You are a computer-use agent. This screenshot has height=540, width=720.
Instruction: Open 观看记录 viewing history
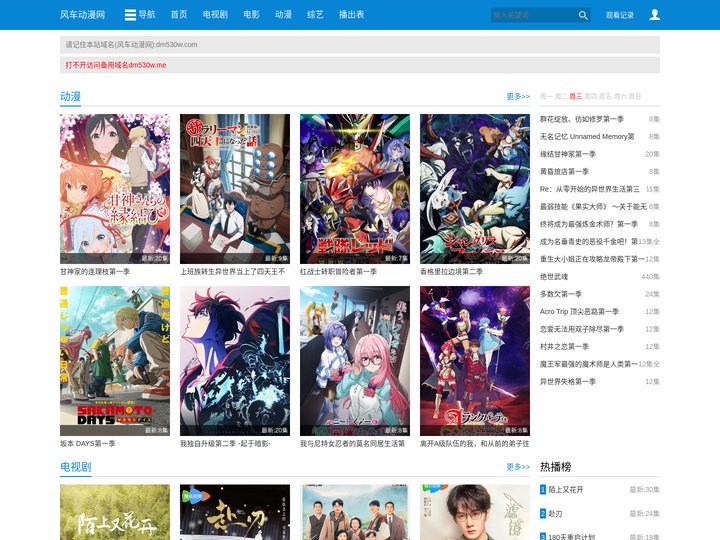tap(619, 15)
